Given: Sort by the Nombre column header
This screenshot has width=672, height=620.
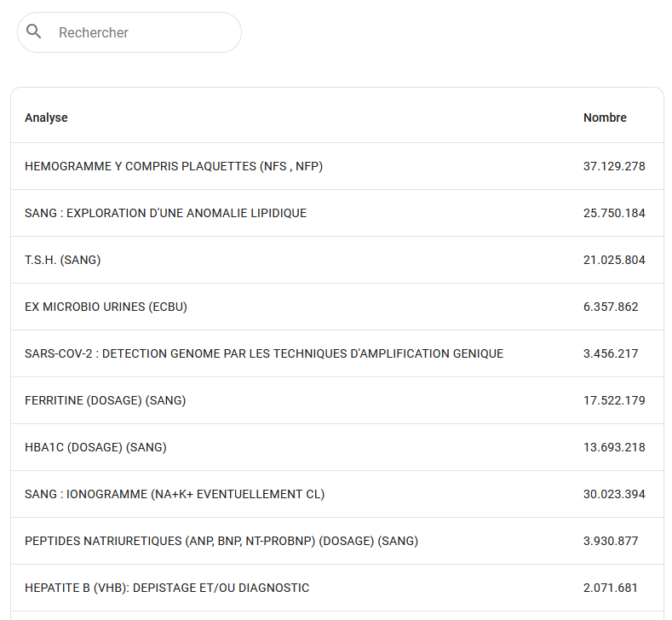Looking at the screenshot, I should tap(605, 118).
